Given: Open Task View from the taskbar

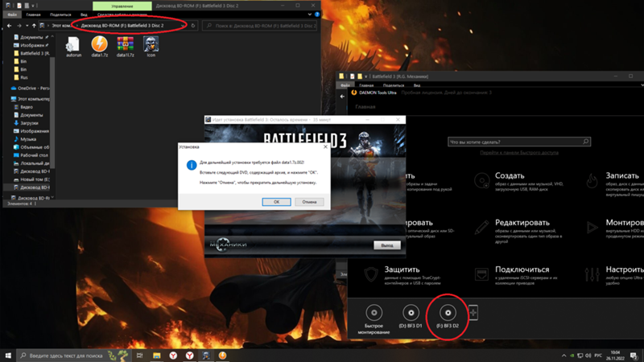Looking at the screenshot, I should (x=139, y=356).
